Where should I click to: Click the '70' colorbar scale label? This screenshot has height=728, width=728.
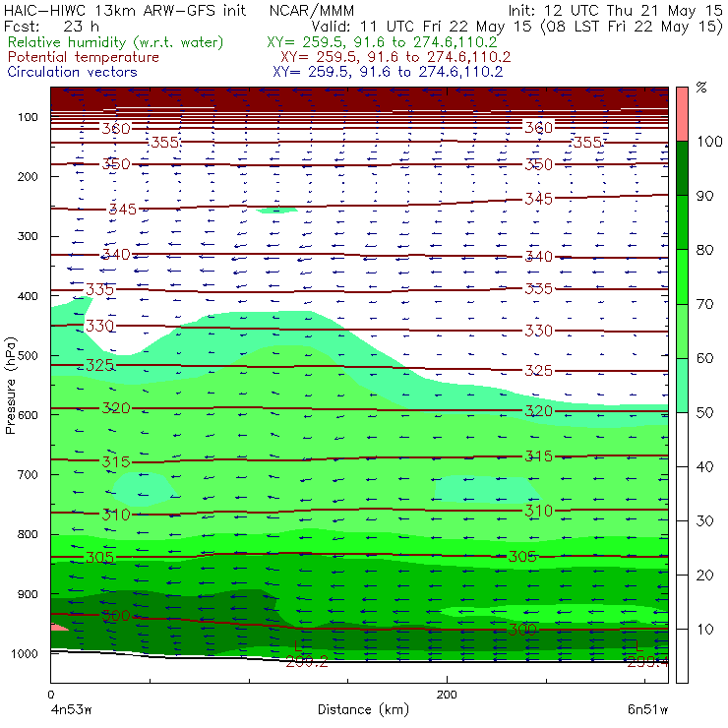[x=704, y=304]
